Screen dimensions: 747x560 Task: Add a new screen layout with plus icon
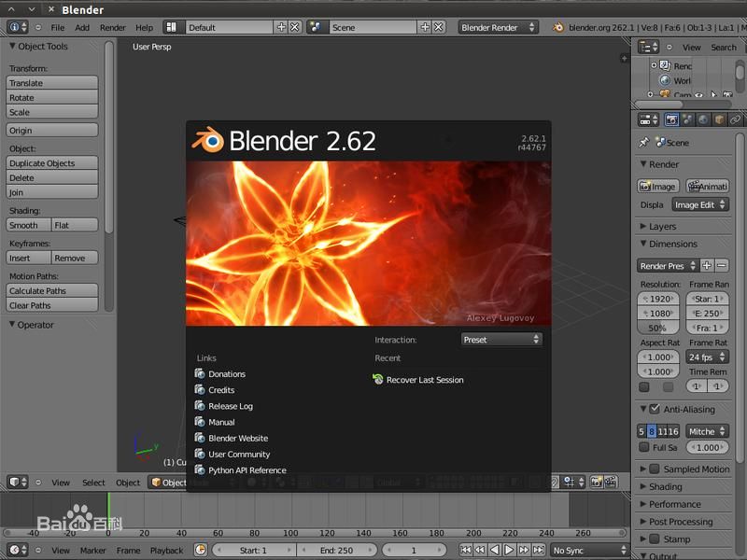(282, 27)
